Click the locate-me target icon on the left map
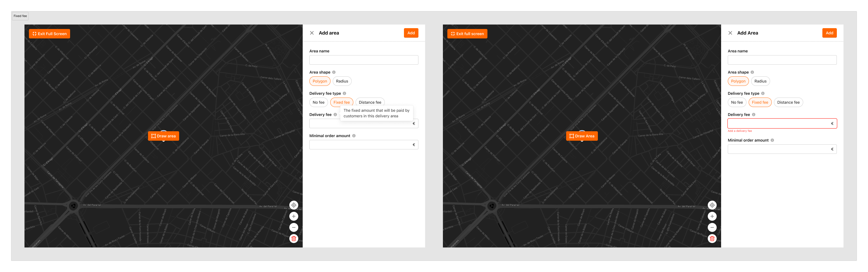 (x=294, y=205)
